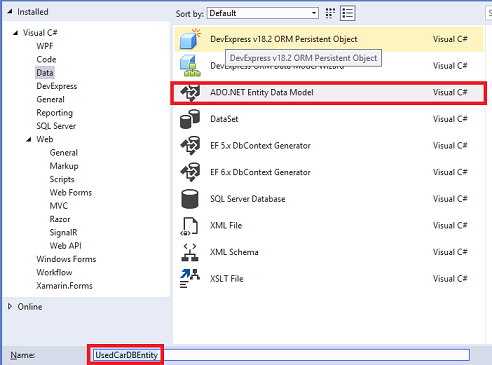Click Visual C# label in XSLT File row
The image size is (492, 365).
[450, 279]
